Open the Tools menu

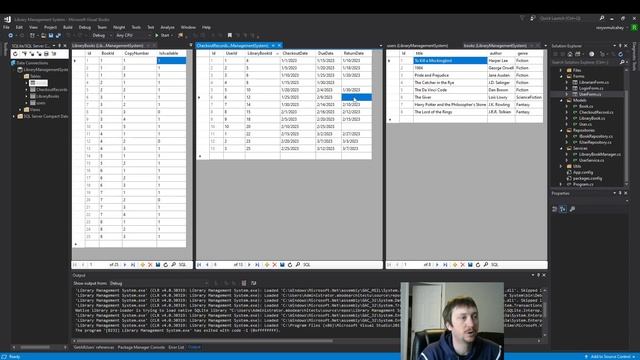(136, 27)
